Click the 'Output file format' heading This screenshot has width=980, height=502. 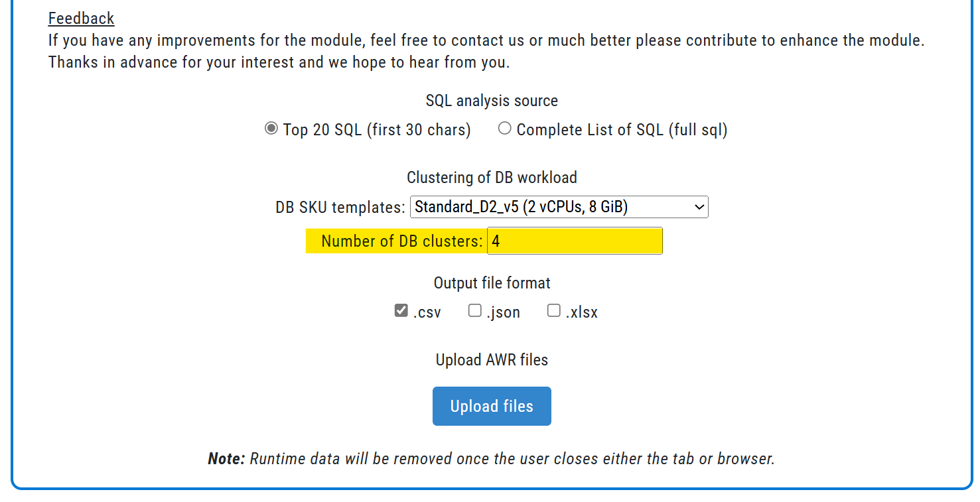pyautogui.click(x=492, y=283)
